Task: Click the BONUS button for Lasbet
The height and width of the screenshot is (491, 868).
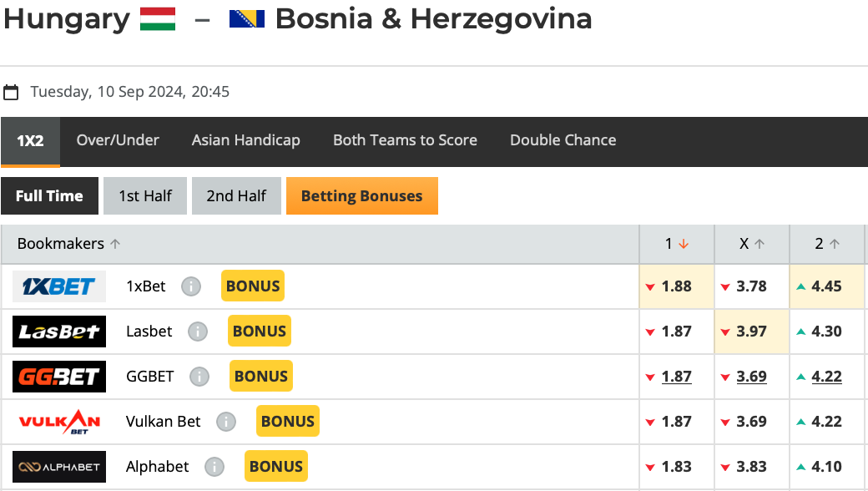Action: [x=260, y=331]
